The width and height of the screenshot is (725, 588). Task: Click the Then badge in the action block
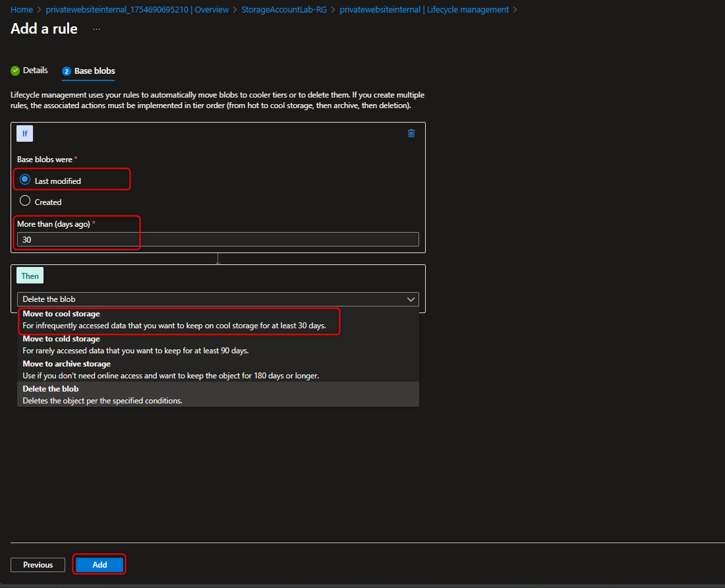tap(30, 275)
